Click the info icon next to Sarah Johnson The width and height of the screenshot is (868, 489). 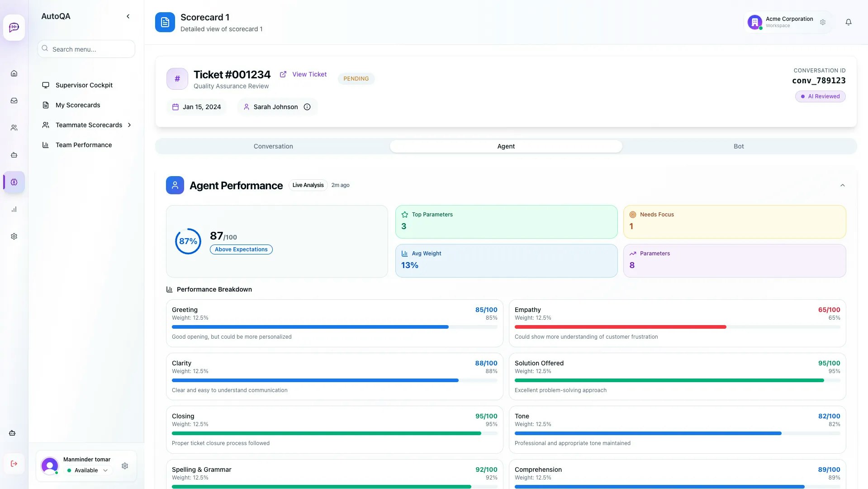point(307,107)
